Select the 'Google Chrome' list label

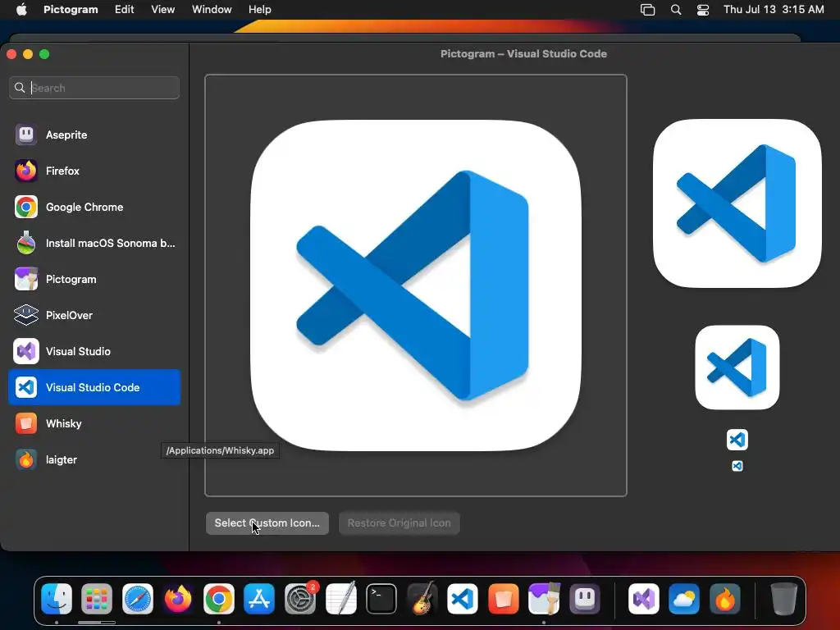coord(84,207)
